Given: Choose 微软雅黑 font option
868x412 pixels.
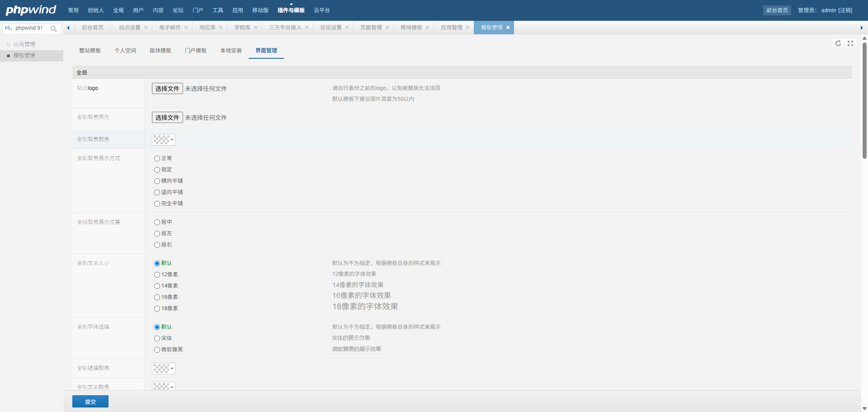Looking at the screenshot, I should click(157, 350).
